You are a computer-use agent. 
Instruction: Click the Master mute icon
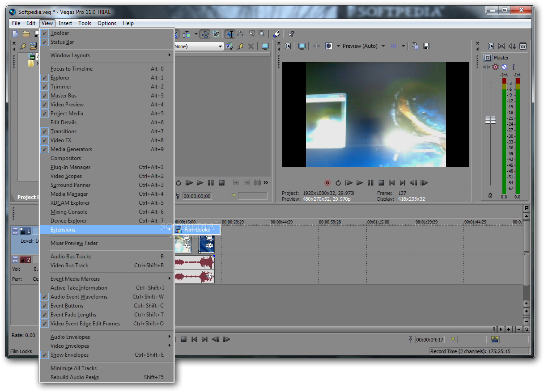click(504, 67)
